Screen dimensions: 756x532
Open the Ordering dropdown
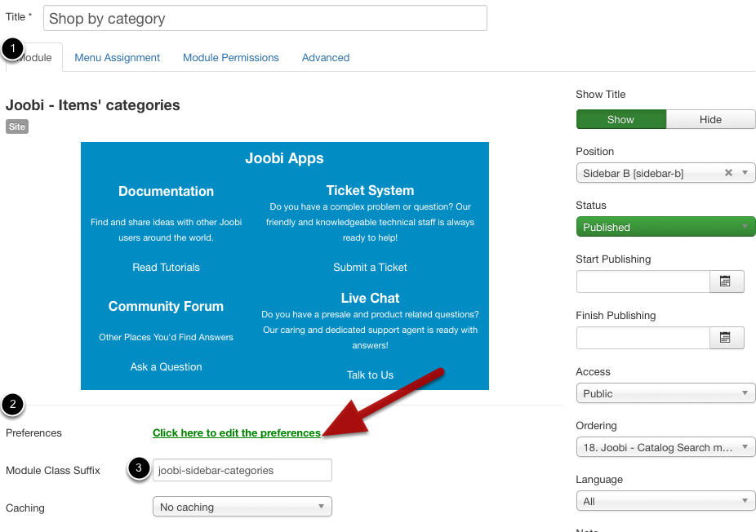point(666,447)
